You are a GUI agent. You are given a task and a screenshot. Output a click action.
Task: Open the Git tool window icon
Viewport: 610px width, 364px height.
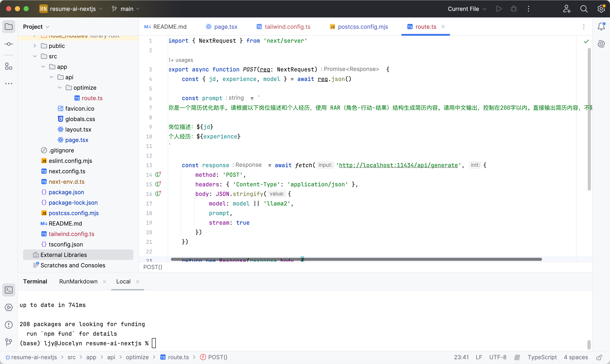(x=8, y=342)
